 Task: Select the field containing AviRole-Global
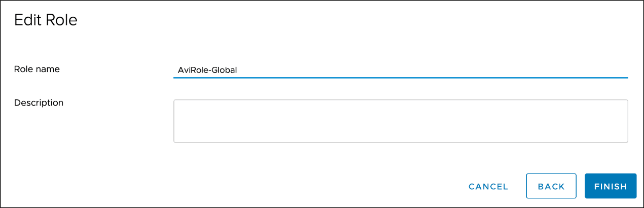(x=401, y=70)
